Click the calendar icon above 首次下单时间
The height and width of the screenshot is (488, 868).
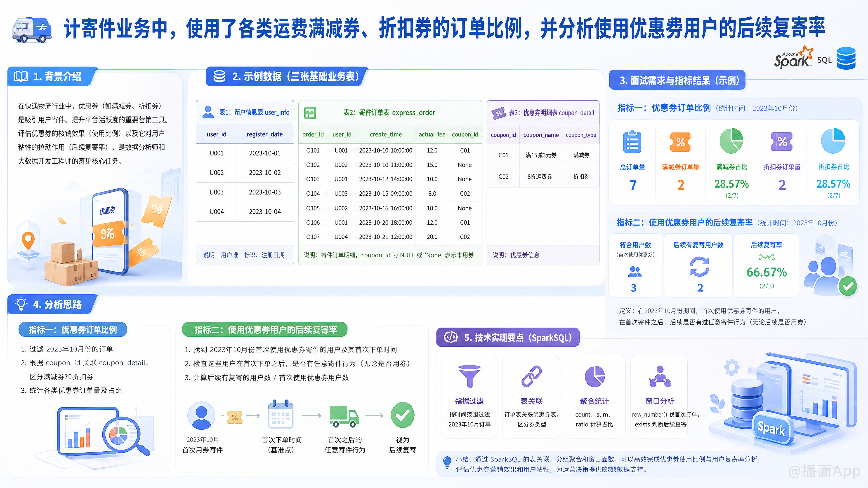(x=281, y=414)
